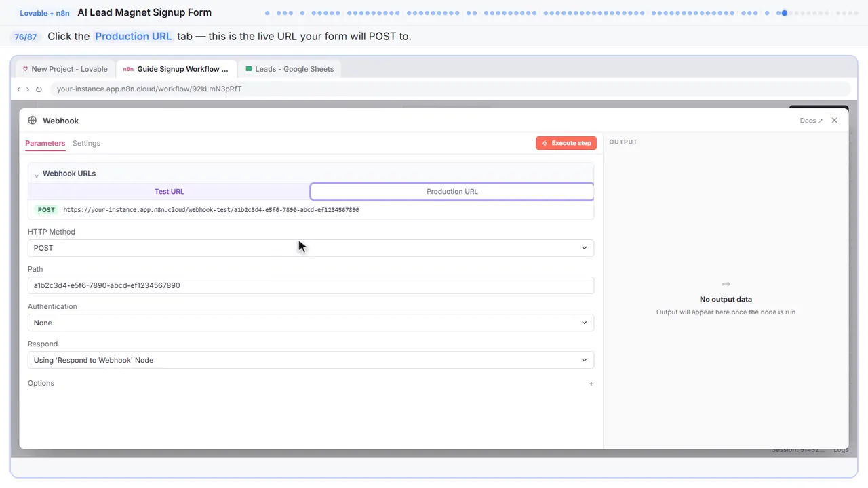
Task: Select the Test URL tab
Action: (170, 192)
